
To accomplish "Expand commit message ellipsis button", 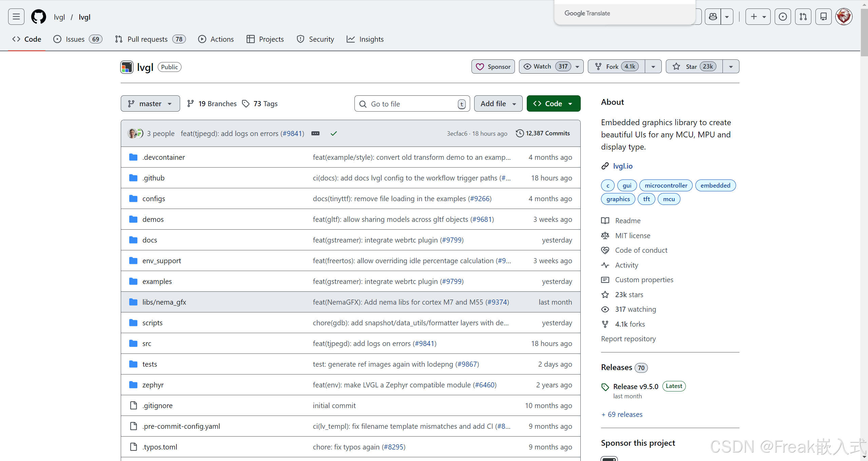I will coord(315,133).
